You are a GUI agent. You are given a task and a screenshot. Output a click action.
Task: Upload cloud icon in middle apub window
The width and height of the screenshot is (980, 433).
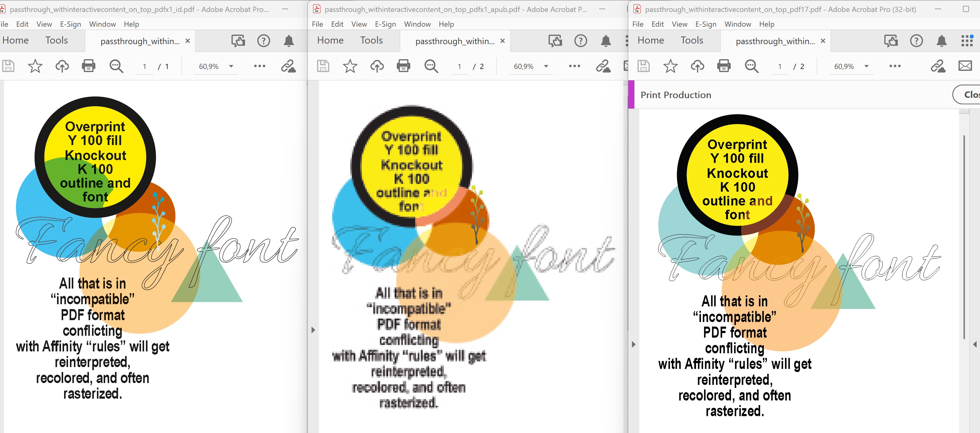(377, 66)
